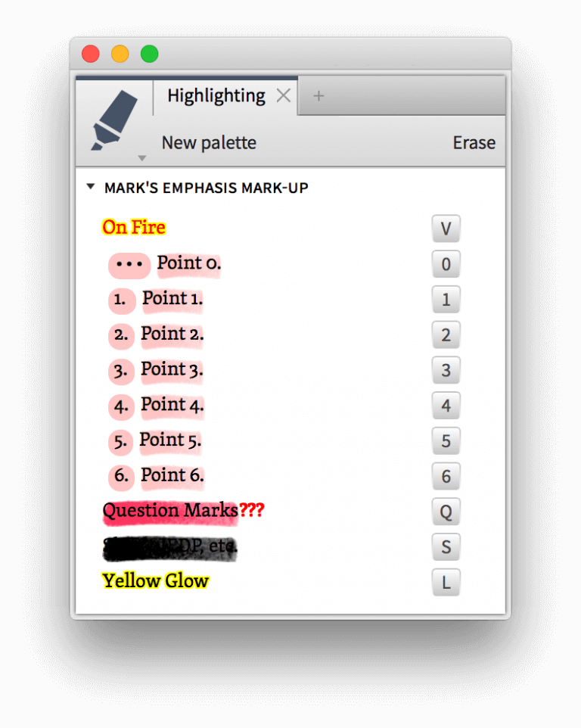The image size is (581, 728).
Task: Select the blacked-out redaction style
Action: click(169, 546)
